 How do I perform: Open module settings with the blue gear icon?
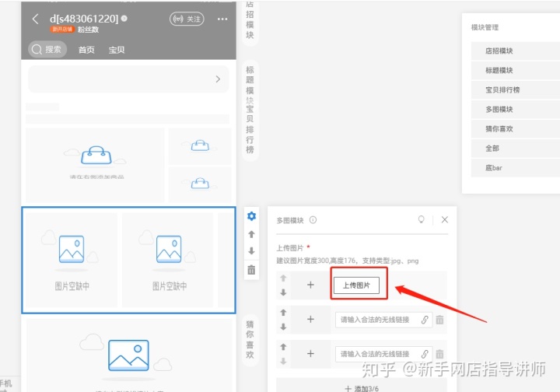tap(251, 216)
